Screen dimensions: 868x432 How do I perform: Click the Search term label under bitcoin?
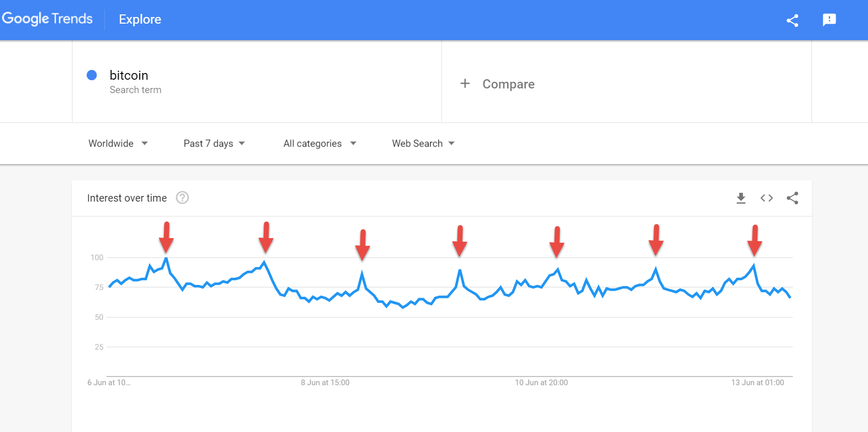click(135, 89)
